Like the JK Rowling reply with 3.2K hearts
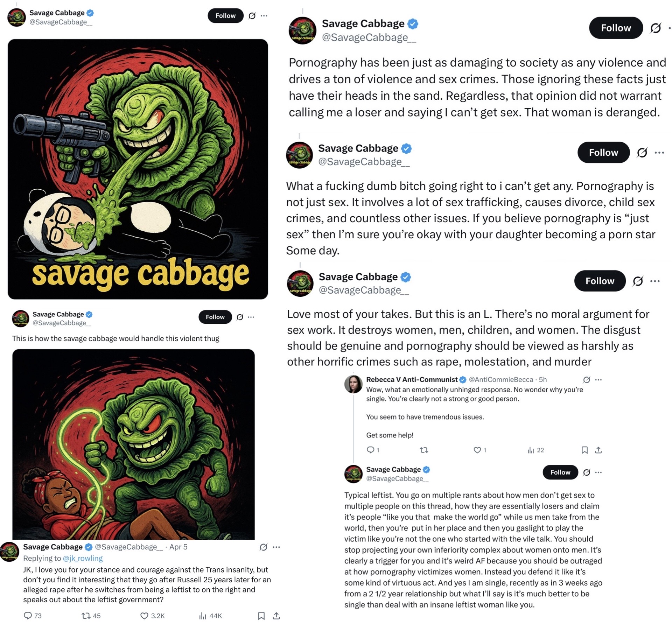Viewport: 672px width, 624px height. 144,616
